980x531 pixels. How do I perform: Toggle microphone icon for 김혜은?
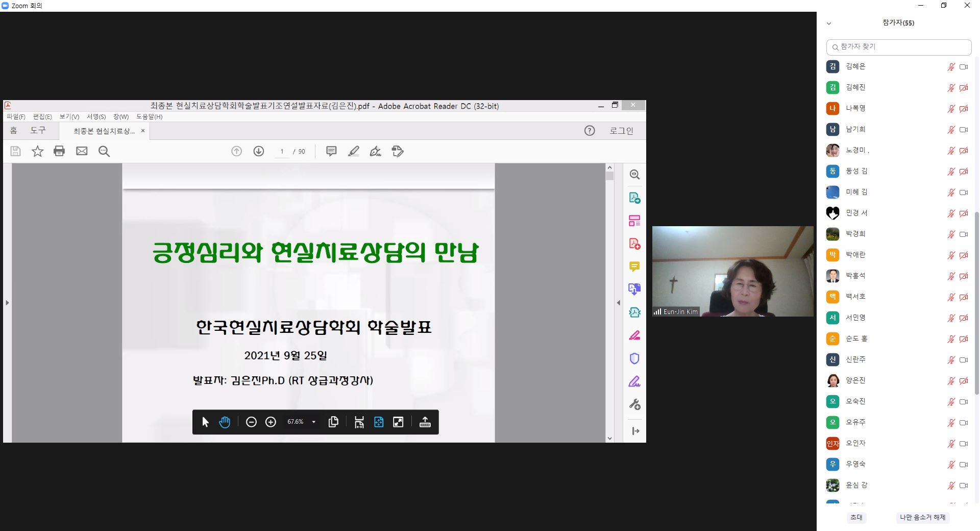click(951, 67)
